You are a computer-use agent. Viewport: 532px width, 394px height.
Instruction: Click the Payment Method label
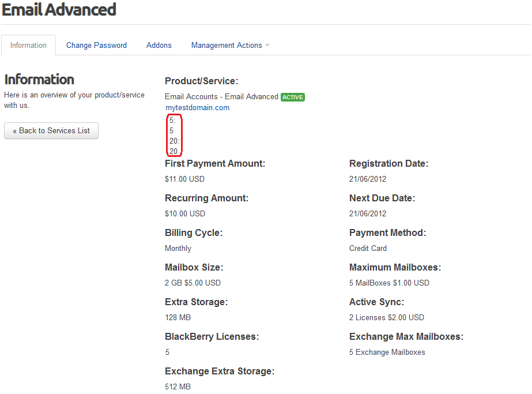coord(388,233)
